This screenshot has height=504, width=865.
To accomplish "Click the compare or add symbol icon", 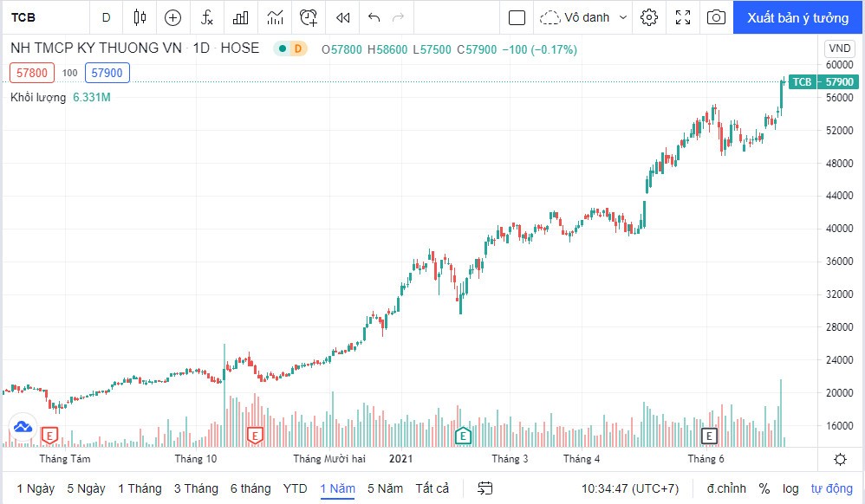I will point(172,17).
